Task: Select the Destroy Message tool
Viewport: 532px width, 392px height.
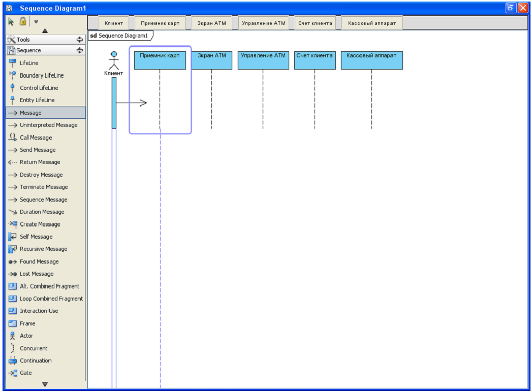Action: 46,175
